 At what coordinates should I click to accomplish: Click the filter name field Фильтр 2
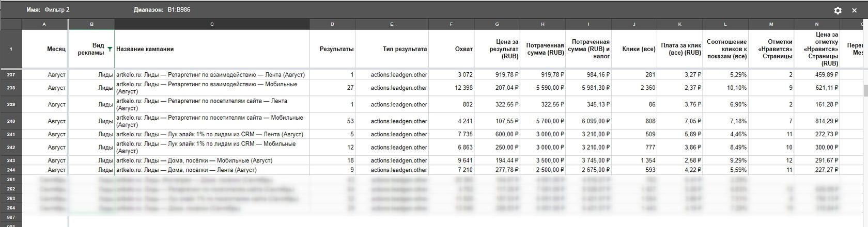57,10
